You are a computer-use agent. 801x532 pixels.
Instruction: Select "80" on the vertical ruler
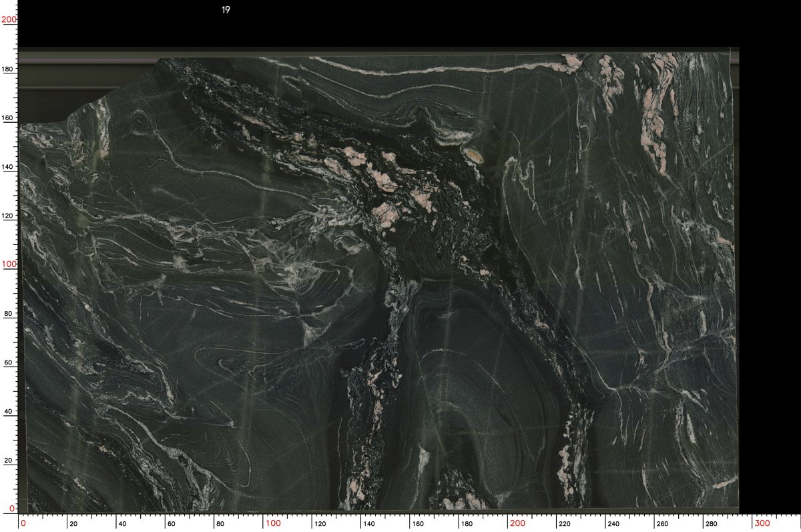point(10,314)
